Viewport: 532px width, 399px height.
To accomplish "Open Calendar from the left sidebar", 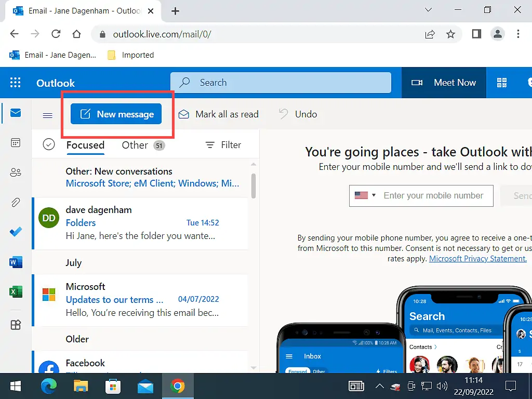I will (x=15, y=142).
